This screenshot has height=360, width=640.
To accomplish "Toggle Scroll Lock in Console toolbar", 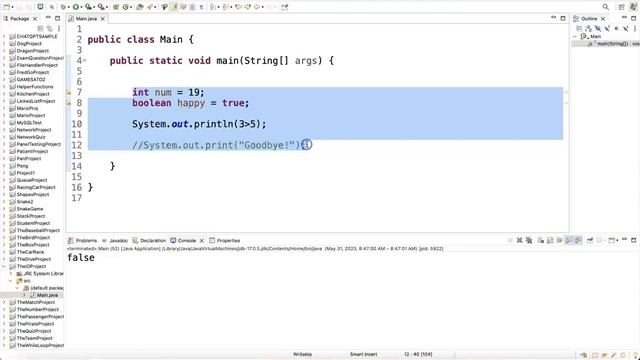I will [x=550, y=240].
